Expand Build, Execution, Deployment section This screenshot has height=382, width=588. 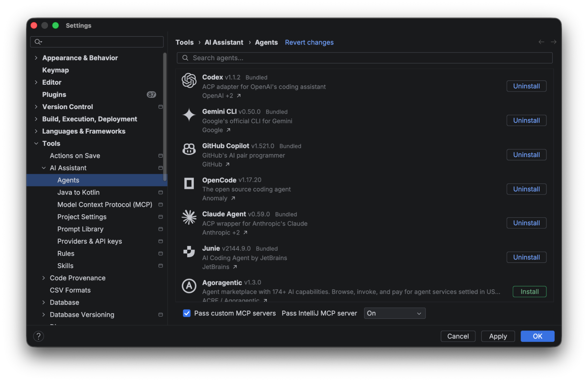point(36,119)
